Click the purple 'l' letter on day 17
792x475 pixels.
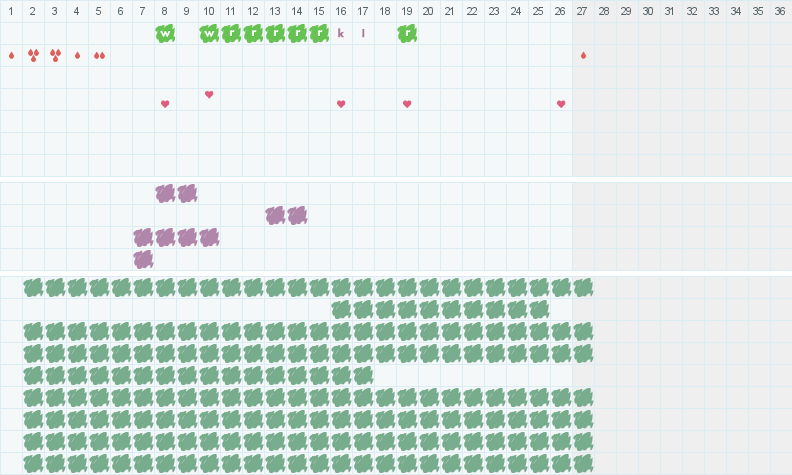click(x=363, y=33)
